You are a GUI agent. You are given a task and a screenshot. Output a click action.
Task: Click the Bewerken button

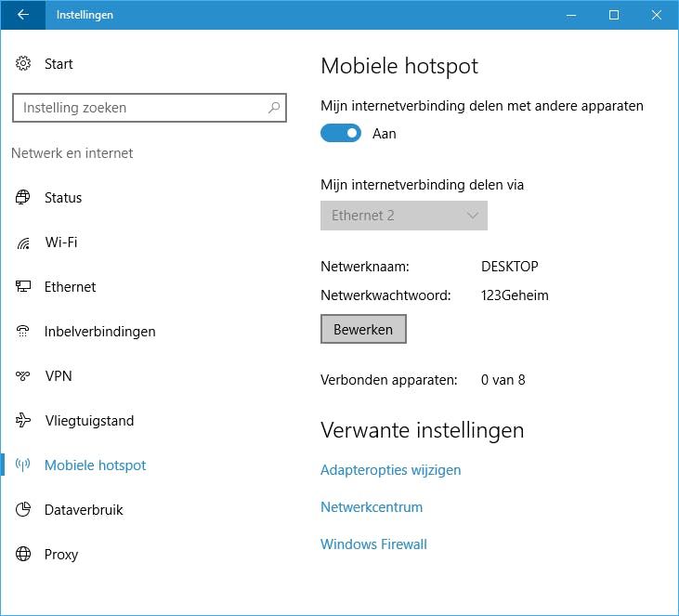(x=363, y=330)
